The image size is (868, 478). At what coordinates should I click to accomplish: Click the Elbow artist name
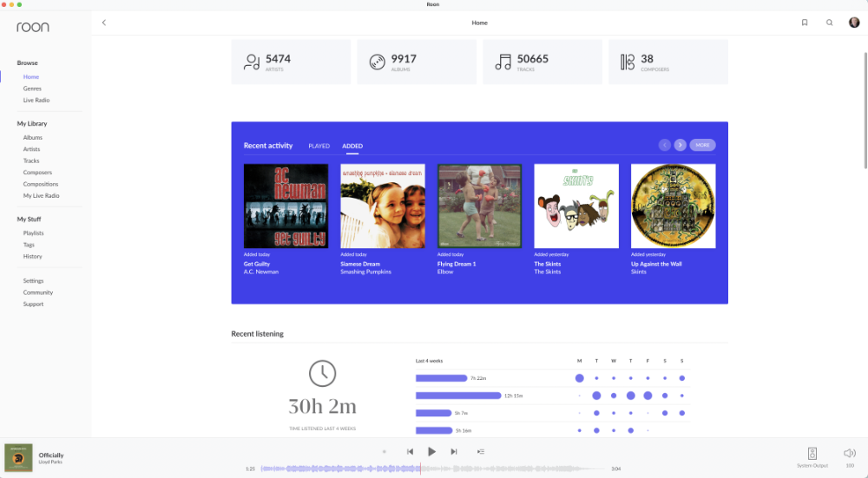coord(445,272)
